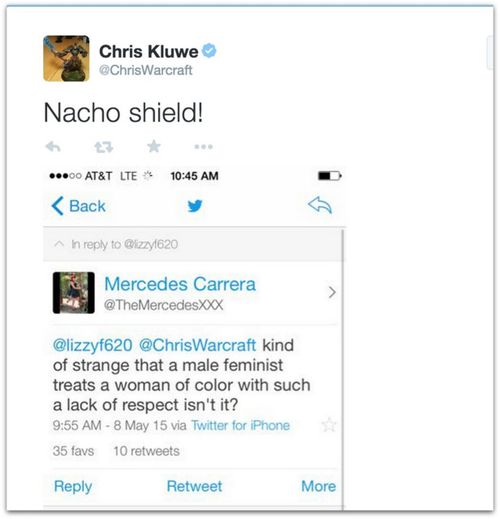This screenshot has height=519, width=500.
Task: Open Mercedes Carrera's avatar thumbnail
Action: click(74, 293)
